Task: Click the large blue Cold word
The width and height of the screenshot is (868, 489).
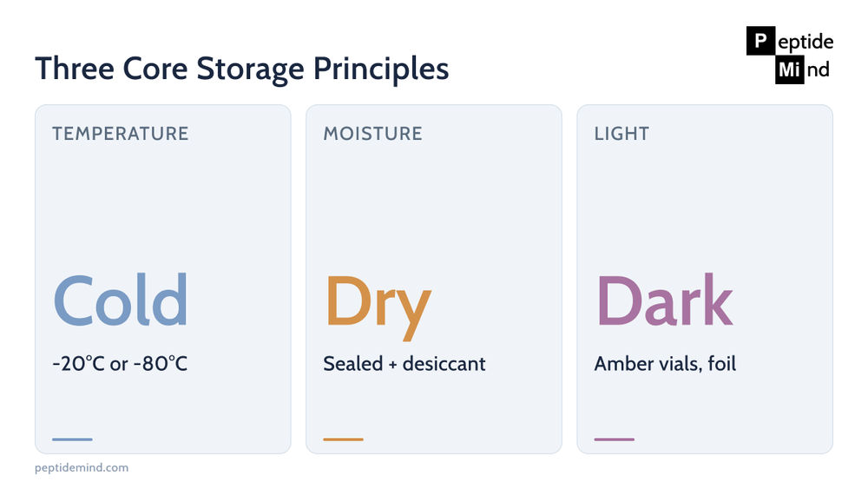Action: point(121,300)
